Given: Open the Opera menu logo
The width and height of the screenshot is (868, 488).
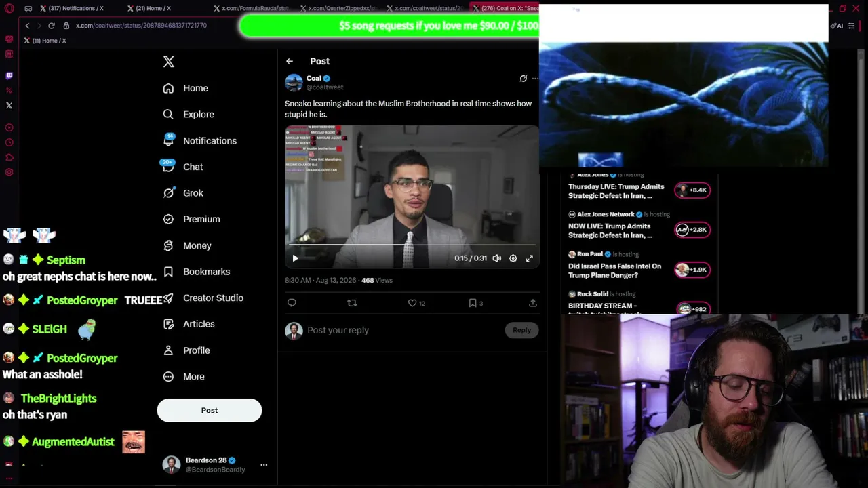Looking at the screenshot, I should coord(9,9).
